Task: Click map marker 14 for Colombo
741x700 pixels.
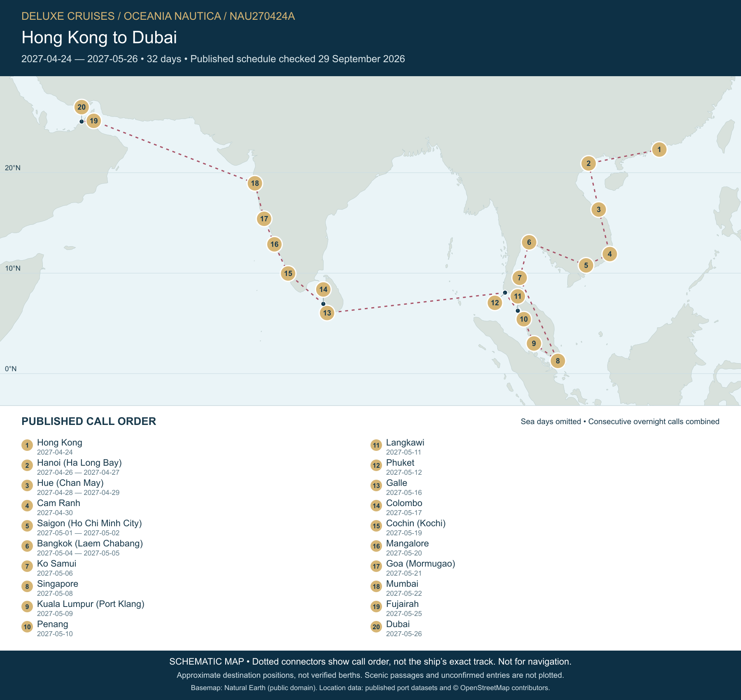Action: point(323,289)
